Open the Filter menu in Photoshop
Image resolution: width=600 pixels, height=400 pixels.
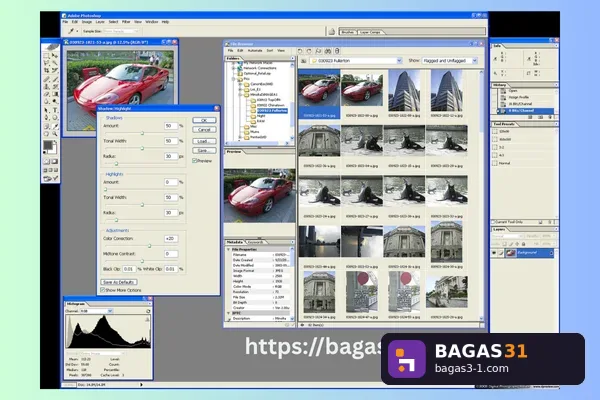point(126,22)
